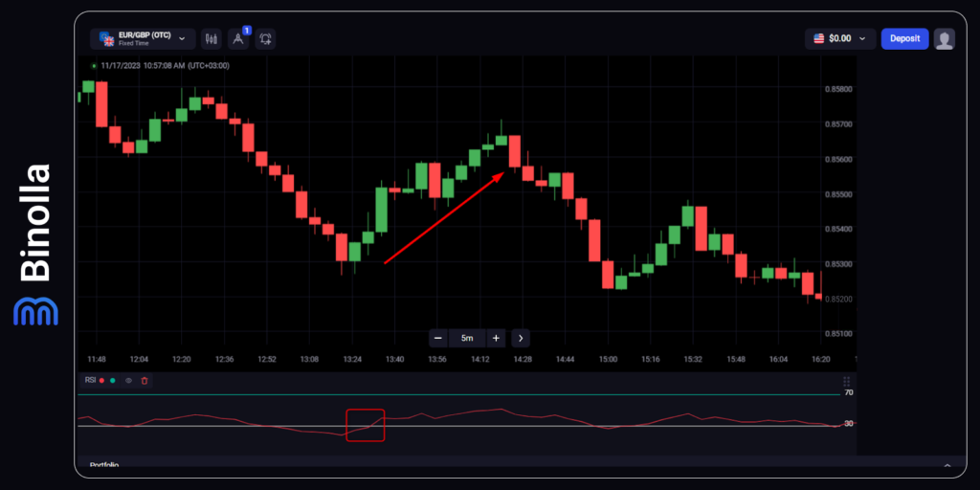This screenshot has width=980, height=490.
Task: Open the EUR/GBP (OTC) asset selector
Action: 143,38
